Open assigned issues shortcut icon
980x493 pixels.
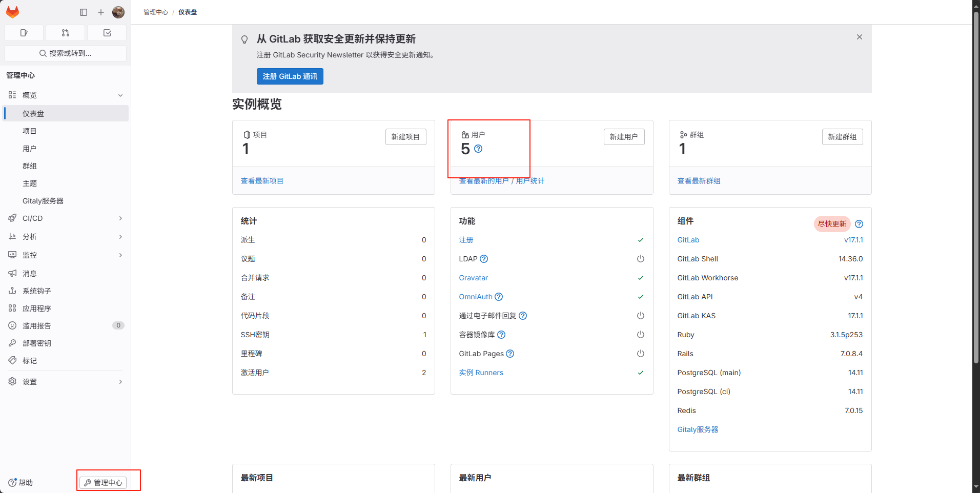click(24, 33)
